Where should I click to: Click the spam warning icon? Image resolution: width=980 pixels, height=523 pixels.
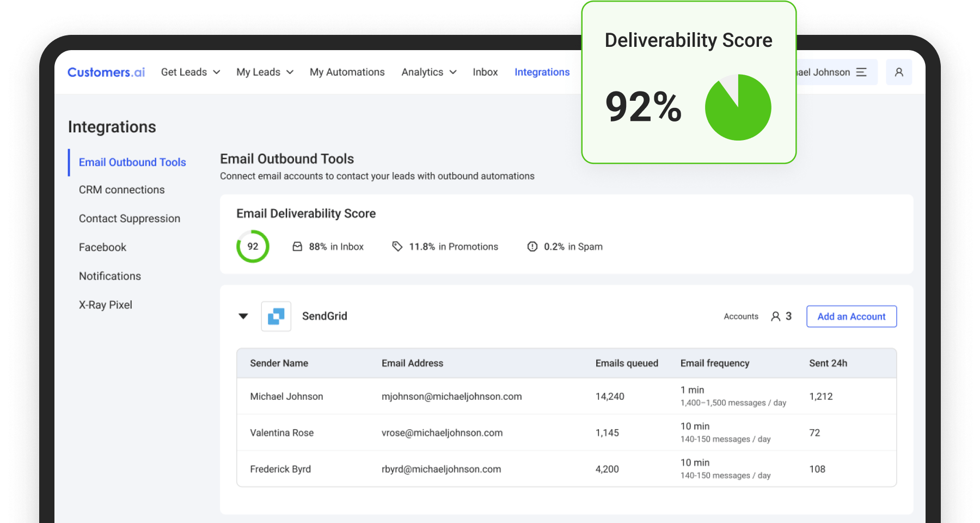pos(532,247)
